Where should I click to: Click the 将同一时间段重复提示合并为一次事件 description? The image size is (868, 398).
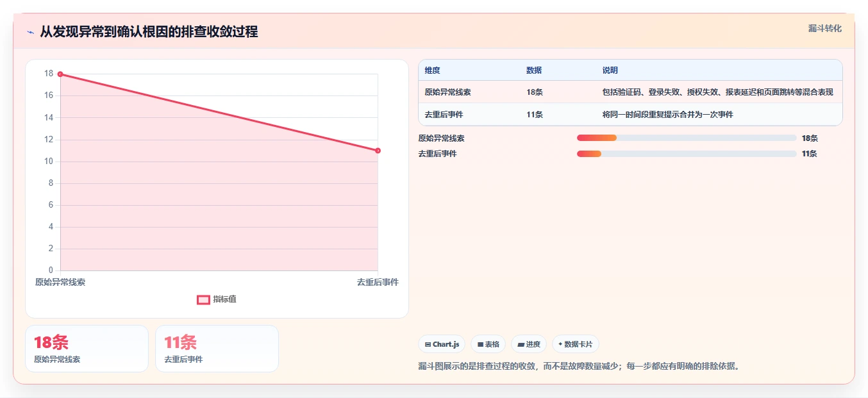point(667,115)
